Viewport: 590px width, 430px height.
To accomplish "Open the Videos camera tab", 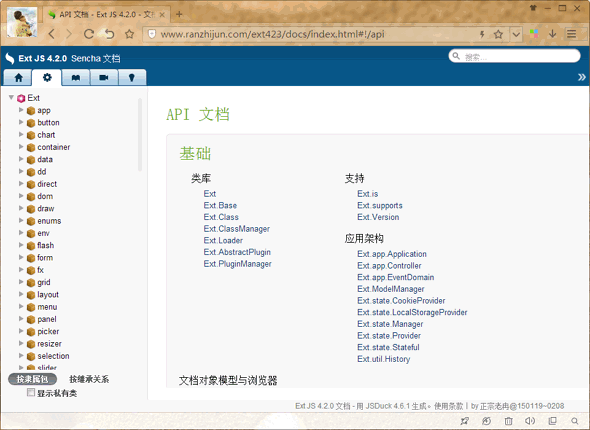I will tap(104, 77).
